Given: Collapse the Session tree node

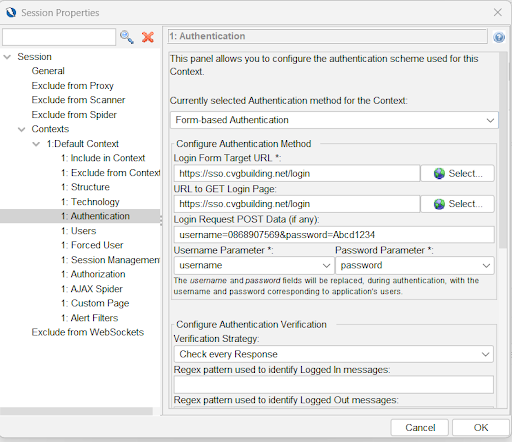Looking at the screenshot, I should coord(7,57).
